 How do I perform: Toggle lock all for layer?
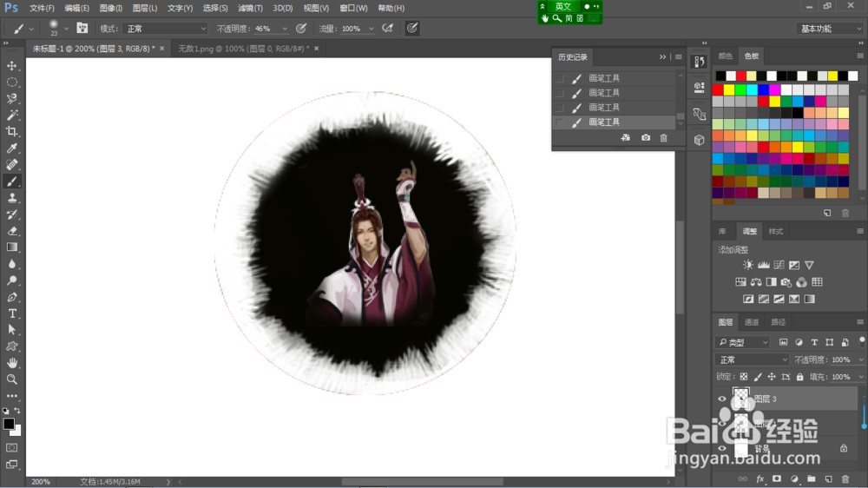pyautogui.click(x=800, y=377)
